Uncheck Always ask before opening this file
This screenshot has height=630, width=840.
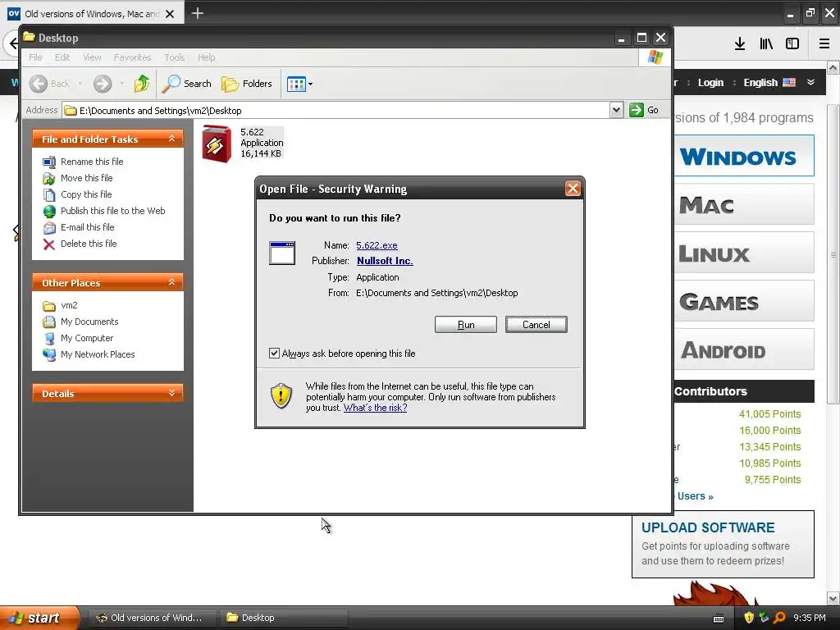(x=274, y=353)
